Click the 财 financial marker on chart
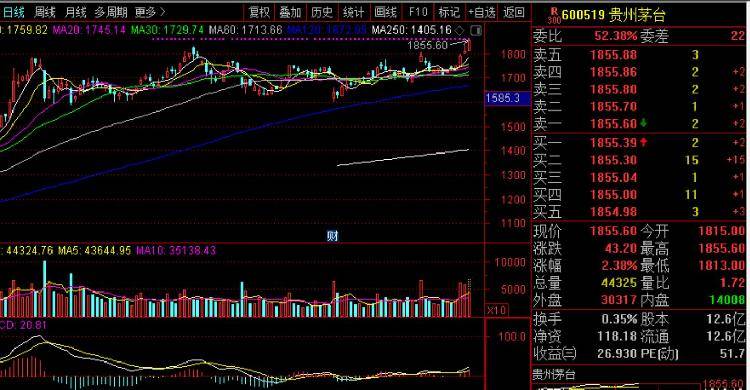This screenshot has width=750, height=390. tap(332, 235)
